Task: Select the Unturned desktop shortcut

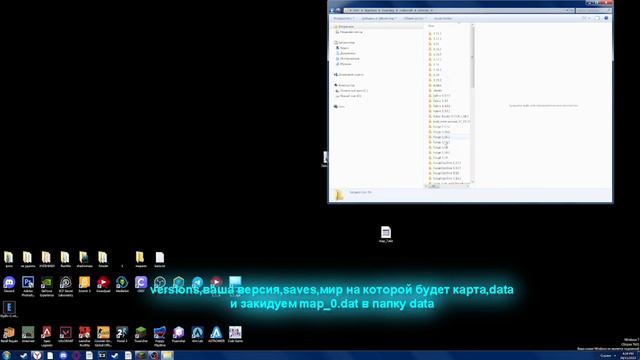Action: click(x=28, y=334)
